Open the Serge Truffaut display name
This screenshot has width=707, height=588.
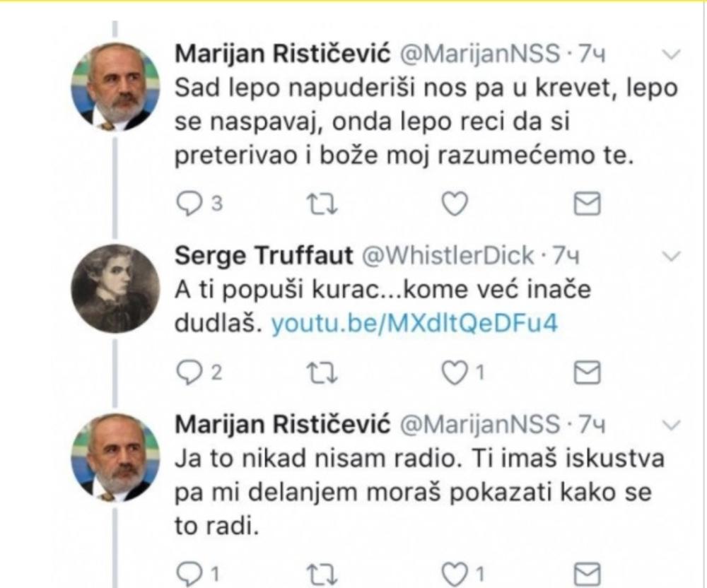click(263, 257)
